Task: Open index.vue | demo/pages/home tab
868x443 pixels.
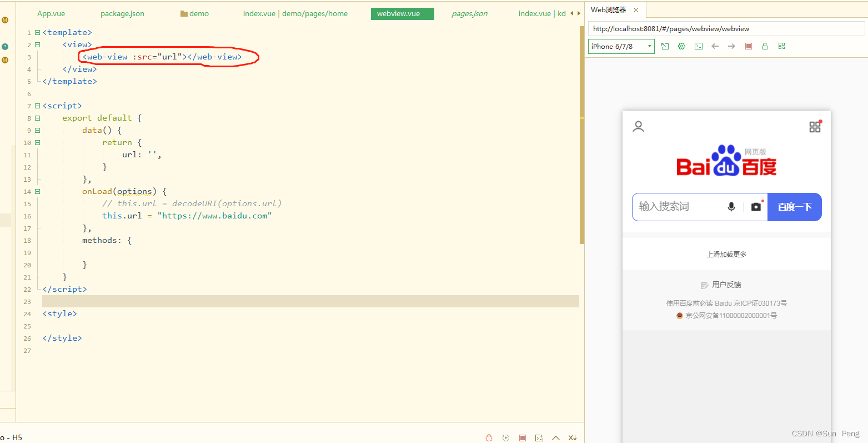Action: (295, 14)
